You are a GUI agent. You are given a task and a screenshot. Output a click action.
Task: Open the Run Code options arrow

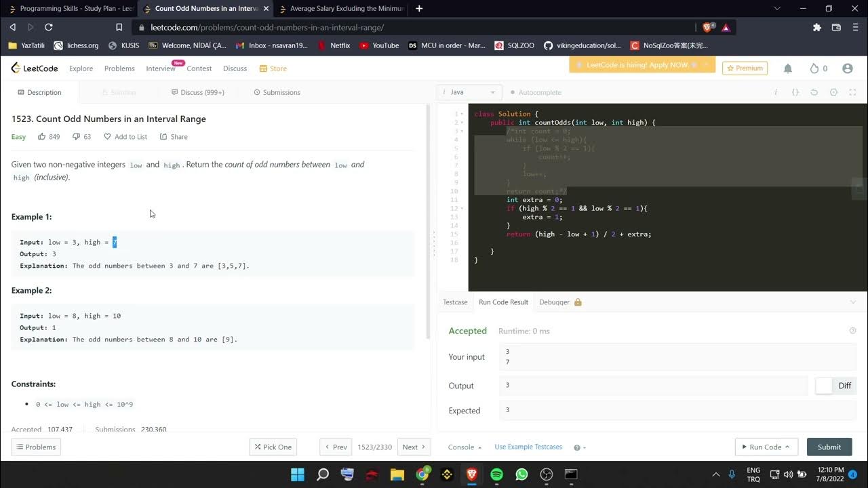coord(787,447)
